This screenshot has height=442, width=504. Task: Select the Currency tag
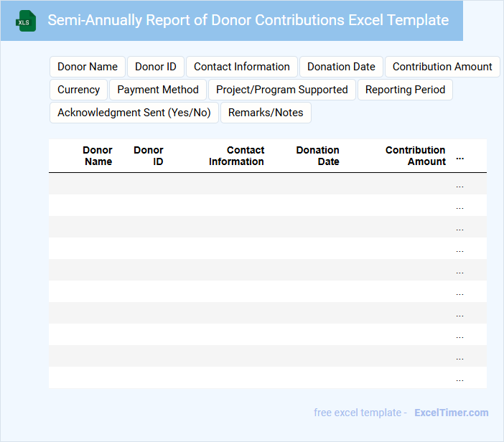(x=78, y=90)
